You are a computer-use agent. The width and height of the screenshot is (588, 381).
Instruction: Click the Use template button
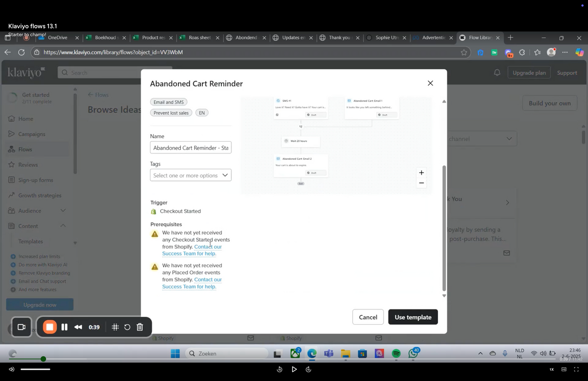point(413,317)
